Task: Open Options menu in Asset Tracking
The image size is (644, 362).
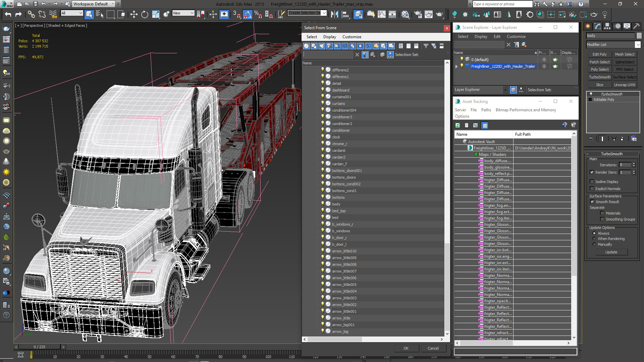Action: (x=462, y=116)
